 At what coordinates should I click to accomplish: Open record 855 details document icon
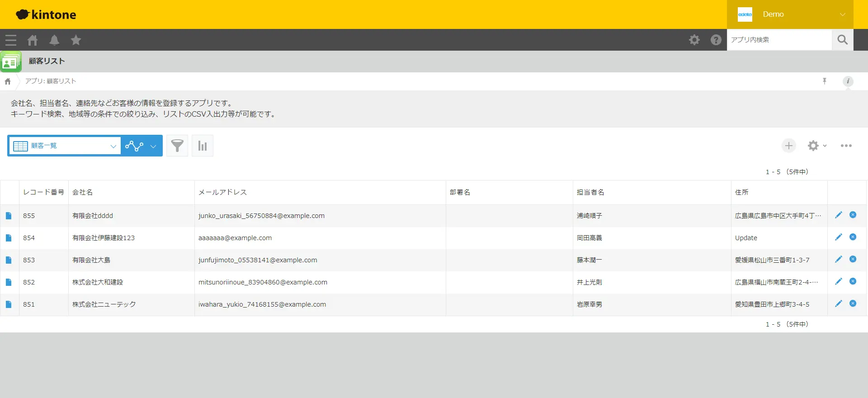pyautogui.click(x=9, y=216)
